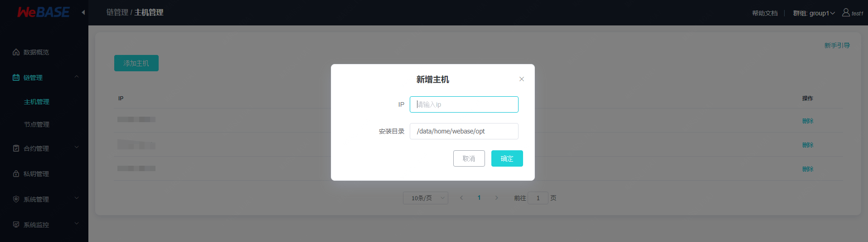Click the 操作 column header

808,98
